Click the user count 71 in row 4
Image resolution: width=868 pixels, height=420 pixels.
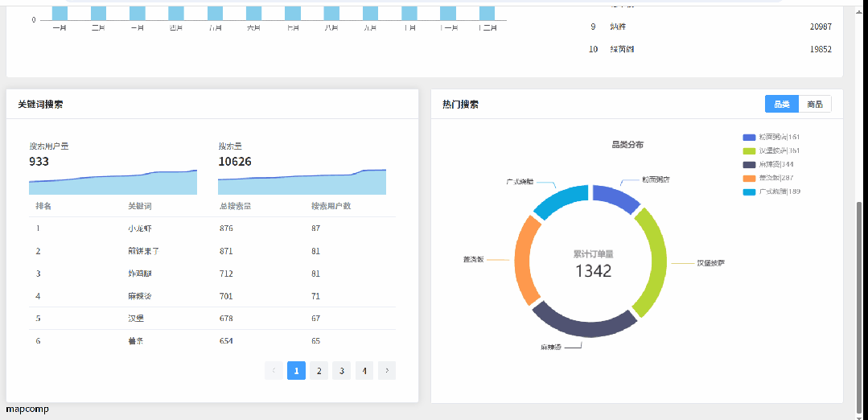(315, 296)
